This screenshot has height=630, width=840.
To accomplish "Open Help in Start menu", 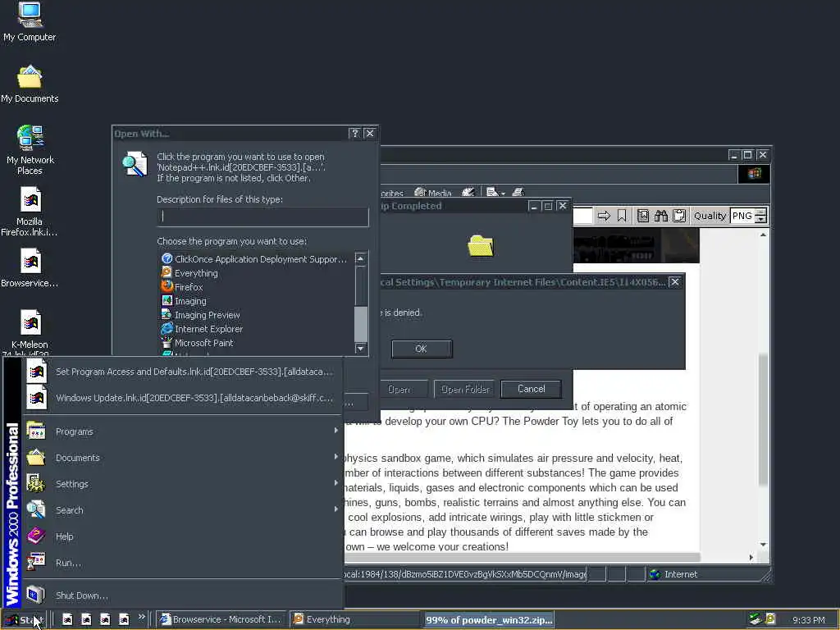I will [182, 536].
